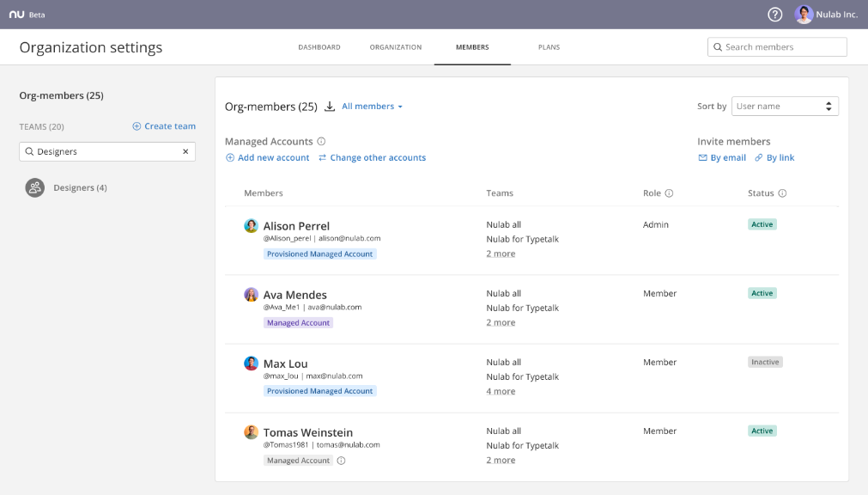
Task: Clear the Designers team search
Action: coord(185,151)
